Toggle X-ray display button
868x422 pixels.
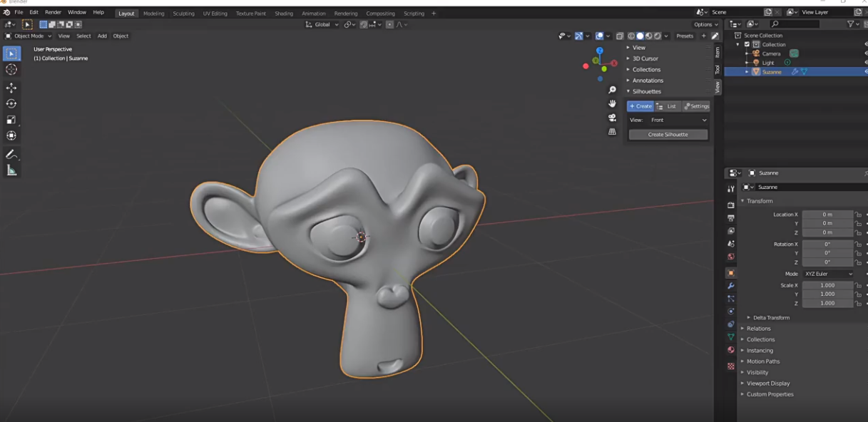[x=620, y=36]
